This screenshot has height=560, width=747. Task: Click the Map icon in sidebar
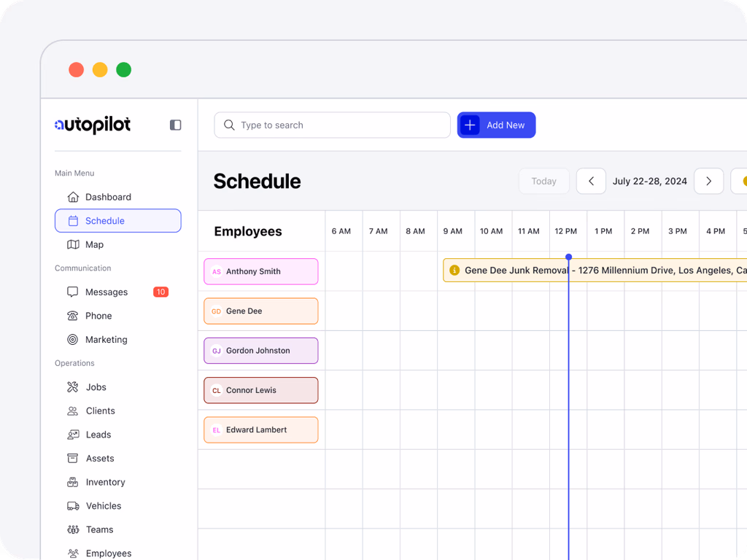click(73, 245)
